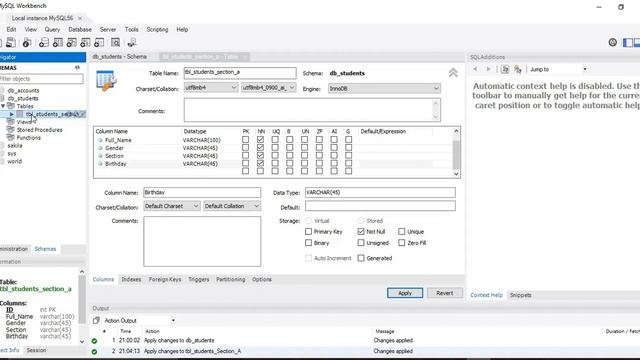Image resolution: width=640 pixels, height=360 pixels.
Task: Open the Query menu
Action: point(52,29)
